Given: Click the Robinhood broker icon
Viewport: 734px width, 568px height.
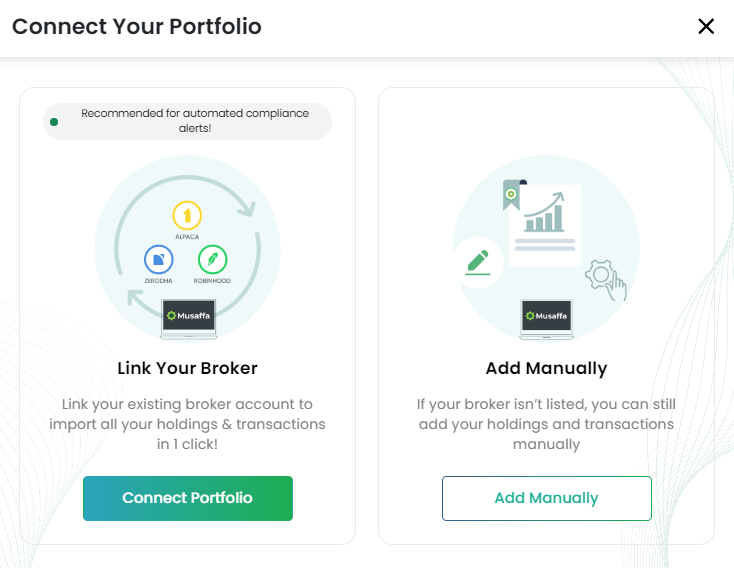Looking at the screenshot, I should [x=213, y=260].
